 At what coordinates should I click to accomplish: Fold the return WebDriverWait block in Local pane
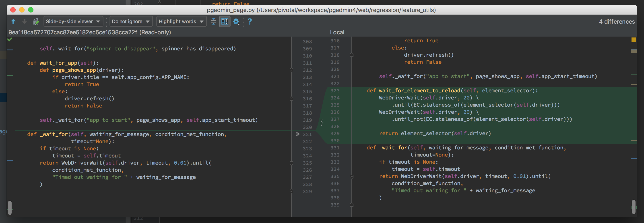tap(351, 176)
